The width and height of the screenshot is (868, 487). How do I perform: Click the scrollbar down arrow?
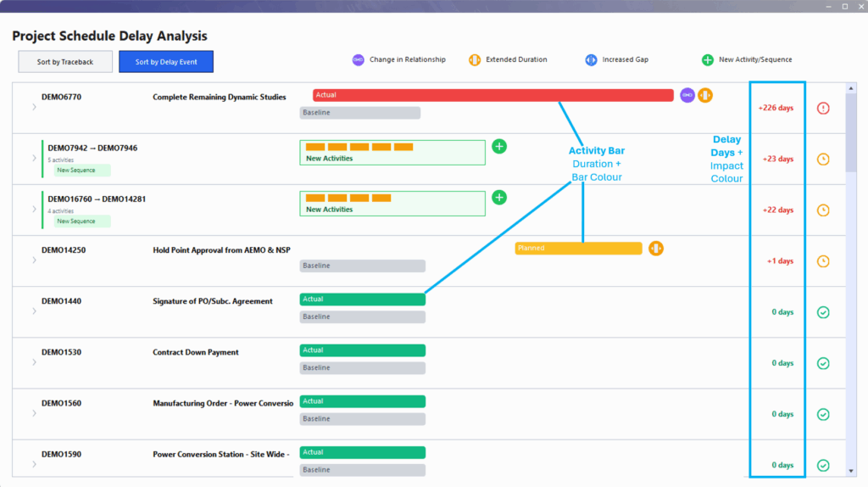851,470
